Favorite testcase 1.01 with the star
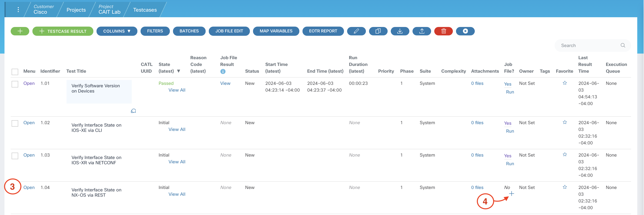This screenshot has height=215, width=644. (565, 83)
